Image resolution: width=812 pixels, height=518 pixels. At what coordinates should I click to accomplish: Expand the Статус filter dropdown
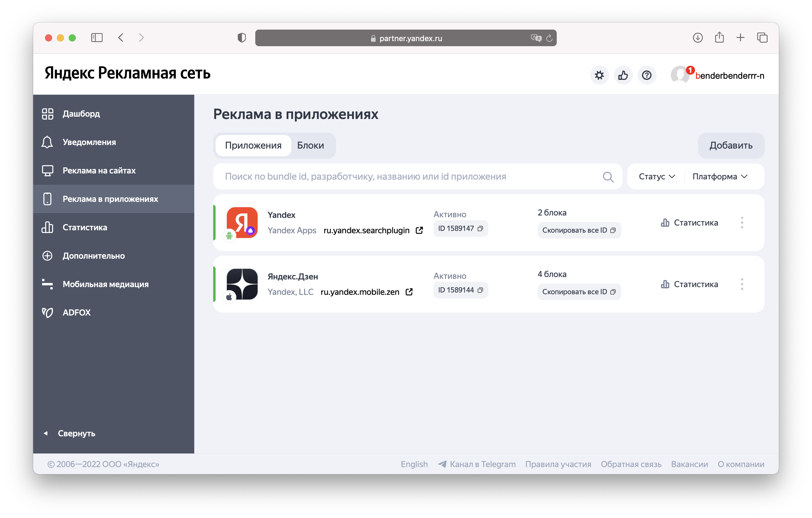[656, 177]
